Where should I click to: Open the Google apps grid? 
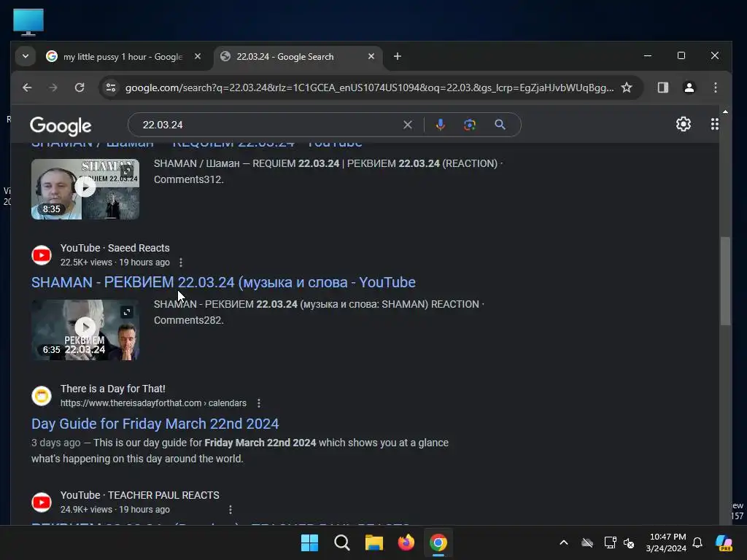(715, 124)
